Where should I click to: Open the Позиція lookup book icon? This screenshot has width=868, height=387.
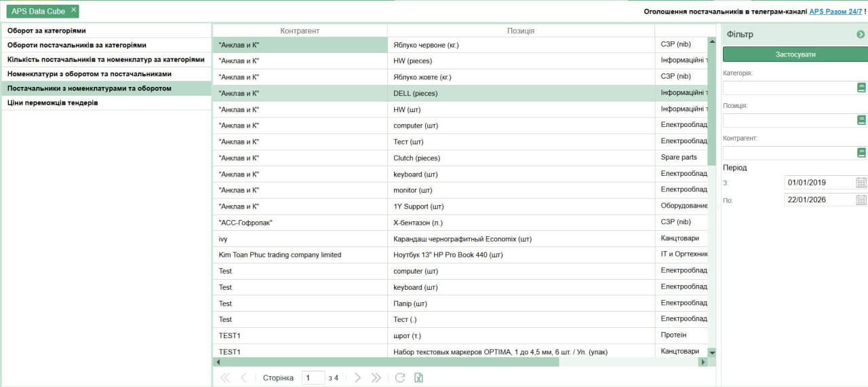[861, 120]
